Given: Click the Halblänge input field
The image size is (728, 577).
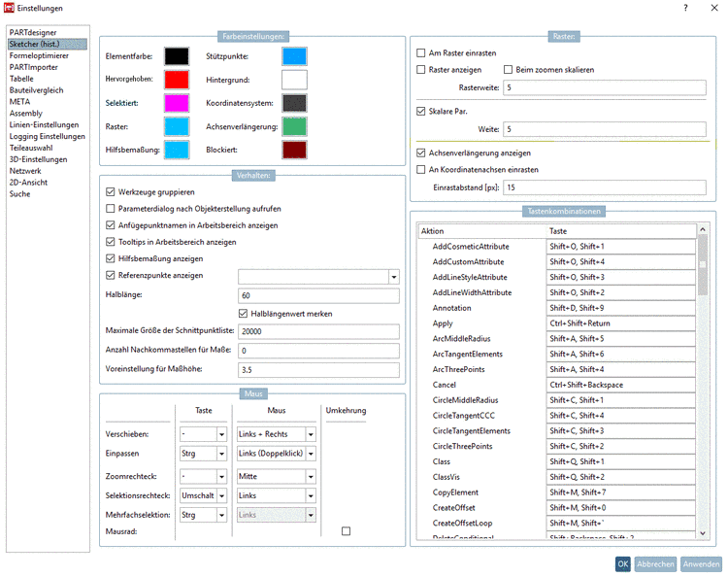Looking at the screenshot, I should coord(318,296).
